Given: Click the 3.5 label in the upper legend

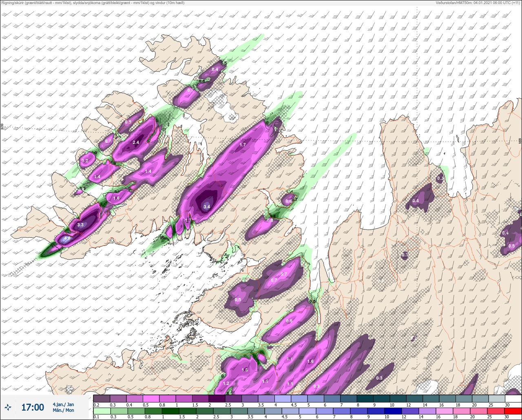Looking at the screenshot, I should (x=260, y=405).
